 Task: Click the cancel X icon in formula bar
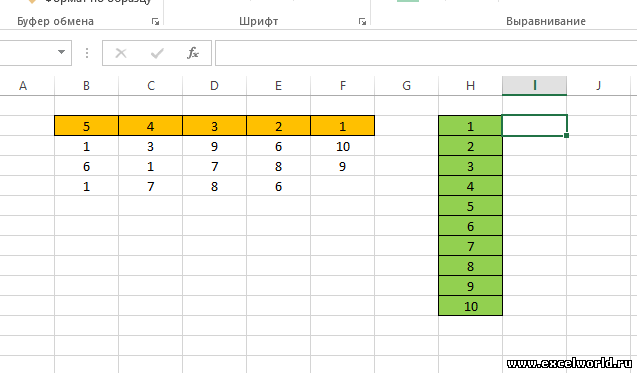point(121,53)
